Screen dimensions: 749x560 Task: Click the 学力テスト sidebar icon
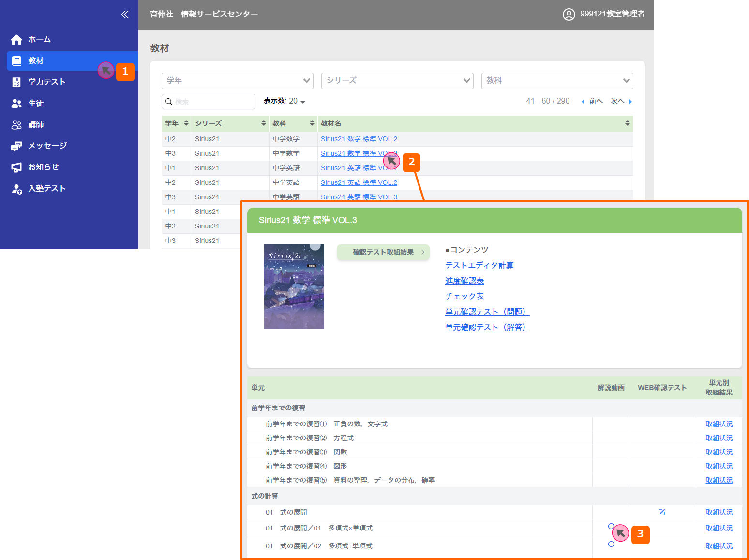pyautogui.click(x=16, y=82)
